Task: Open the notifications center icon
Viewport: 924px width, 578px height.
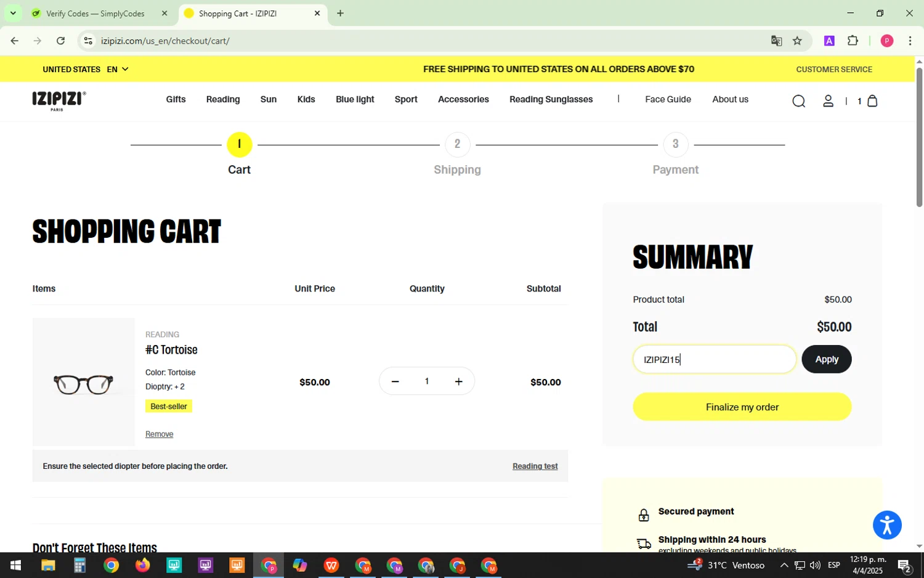Action: (904, 565)
